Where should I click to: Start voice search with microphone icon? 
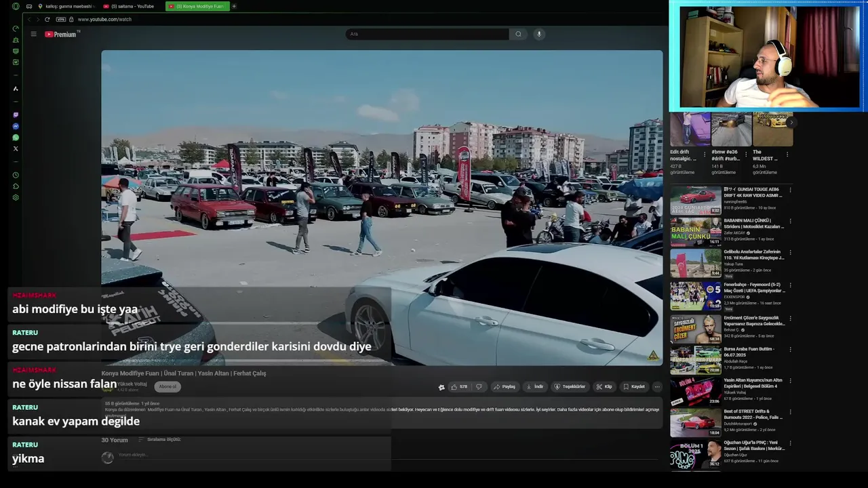point(539,34)
